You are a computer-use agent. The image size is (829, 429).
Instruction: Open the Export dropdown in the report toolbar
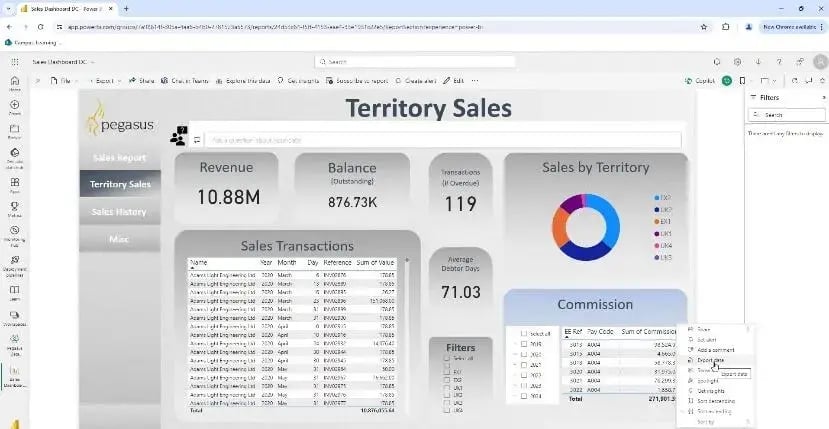pos(104,81)
